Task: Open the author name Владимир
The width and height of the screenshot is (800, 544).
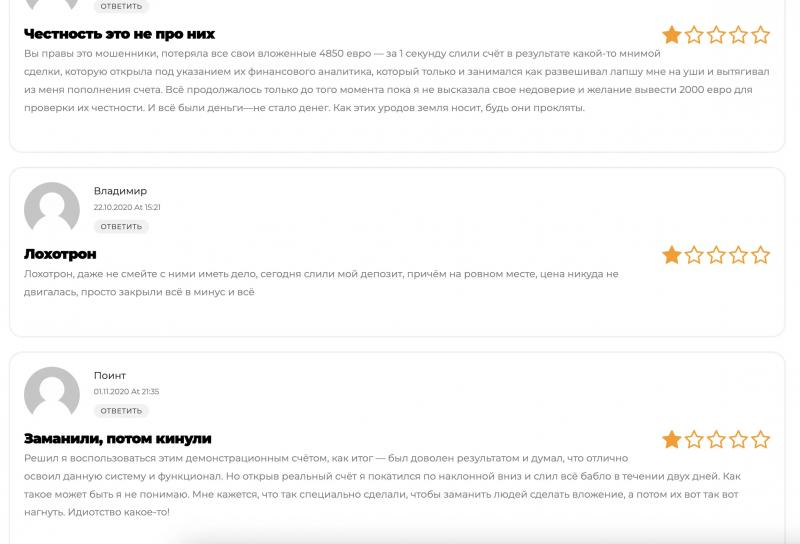Action: click(x=120, y=191)
